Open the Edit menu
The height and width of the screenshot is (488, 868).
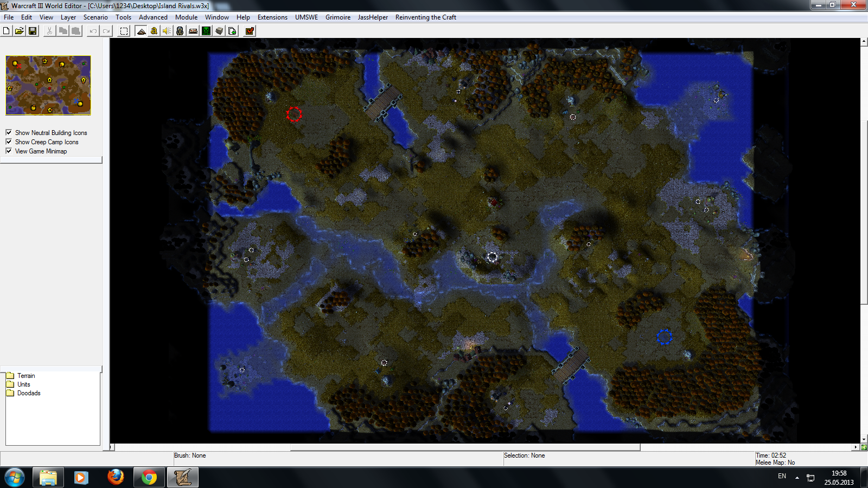pyautogui.click(x=27, y=17)
